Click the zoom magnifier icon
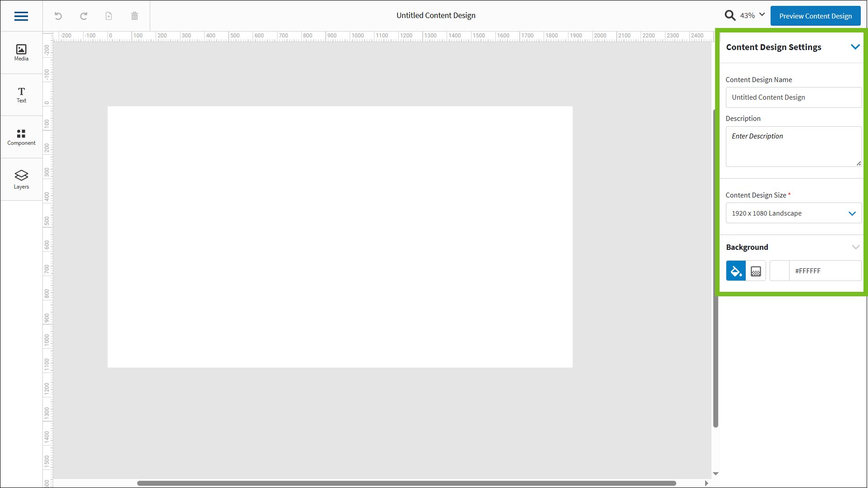This screenshot has width=868, height=488. click(730, 15)
